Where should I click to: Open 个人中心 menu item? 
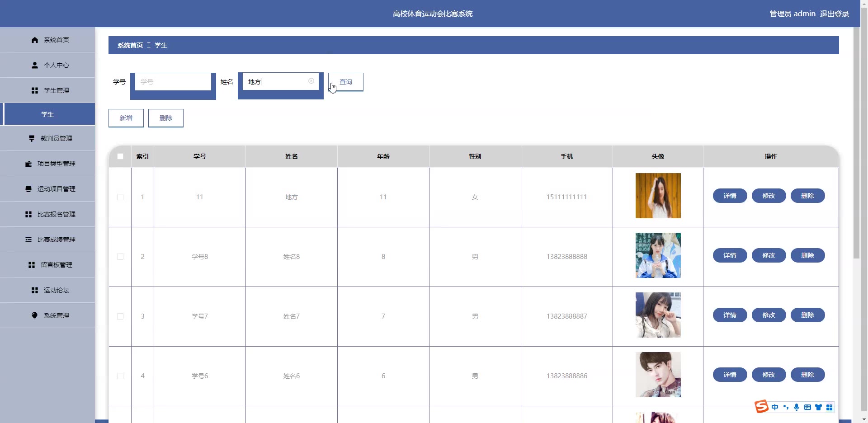point(47,65)
